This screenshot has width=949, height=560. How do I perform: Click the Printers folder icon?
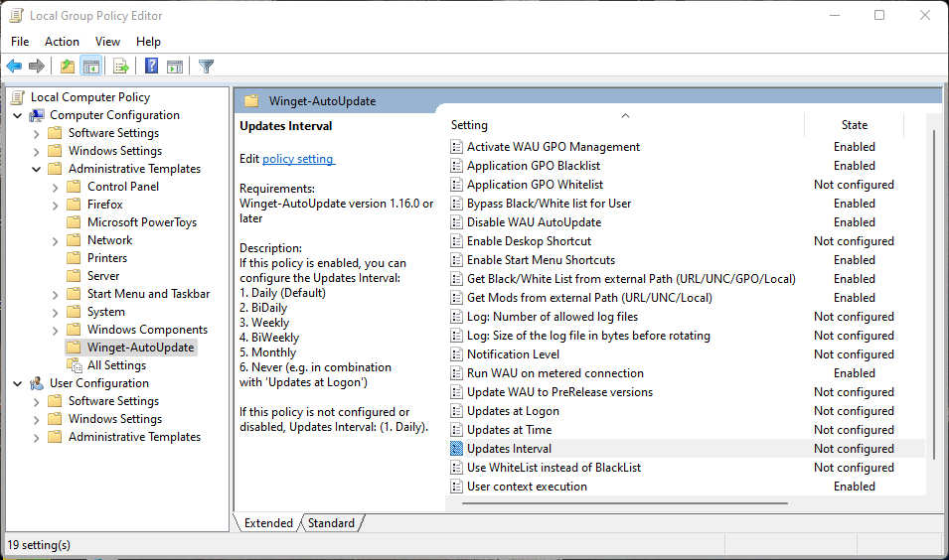74,257
